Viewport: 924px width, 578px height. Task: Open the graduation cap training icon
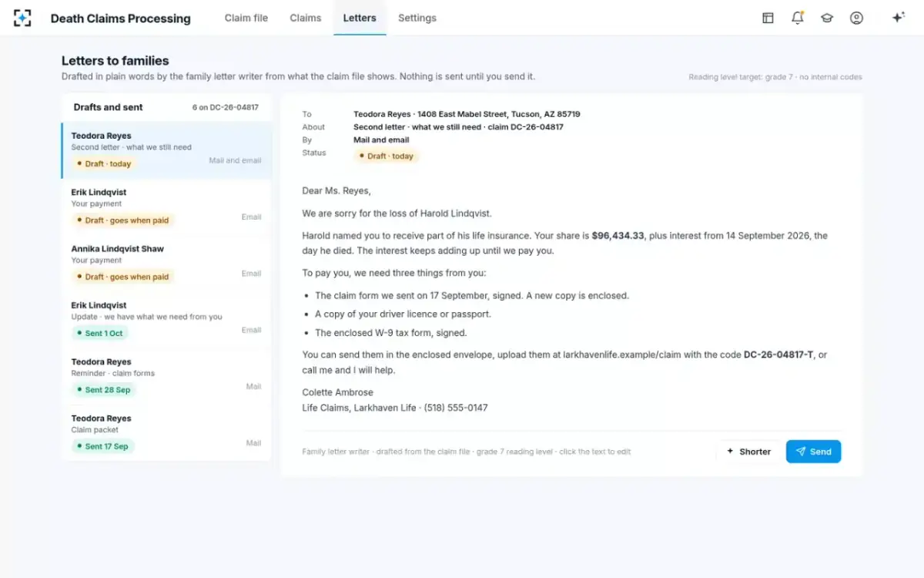[827, 18]
